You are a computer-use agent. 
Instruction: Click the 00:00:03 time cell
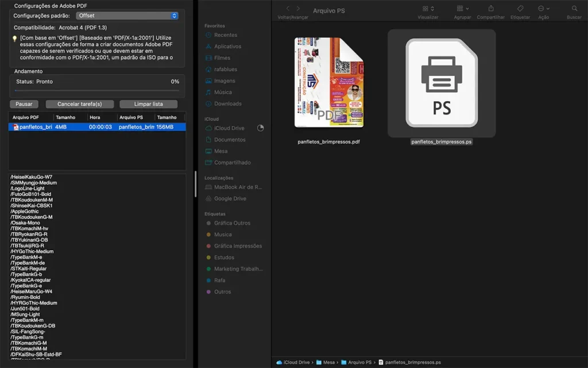100,127
